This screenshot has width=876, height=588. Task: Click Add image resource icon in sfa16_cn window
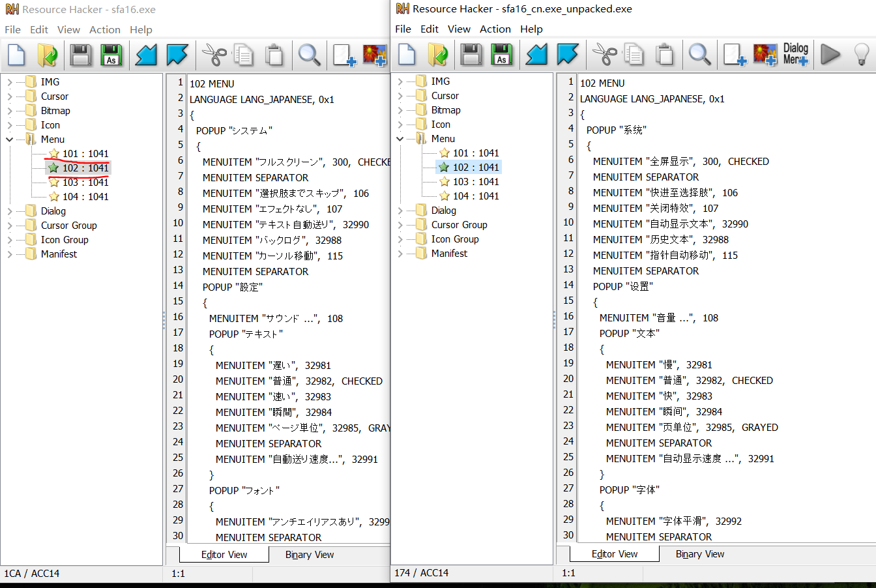pos(765,54)
